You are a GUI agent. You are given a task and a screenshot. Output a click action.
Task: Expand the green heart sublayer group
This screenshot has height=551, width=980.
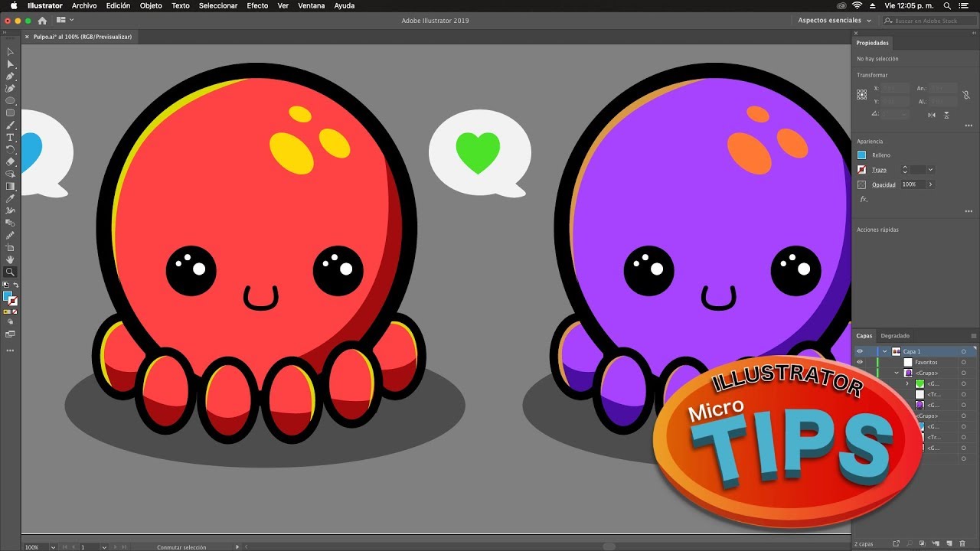pos(907,383)
